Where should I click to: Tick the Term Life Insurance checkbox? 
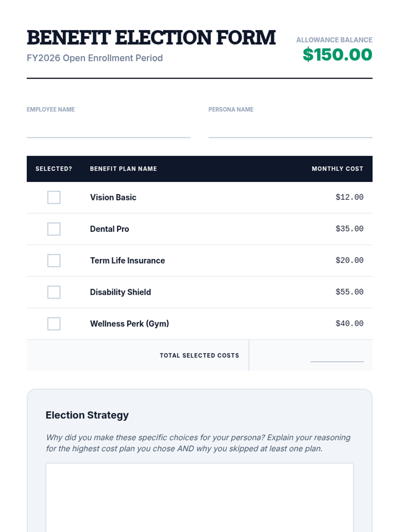coord(54,260)
